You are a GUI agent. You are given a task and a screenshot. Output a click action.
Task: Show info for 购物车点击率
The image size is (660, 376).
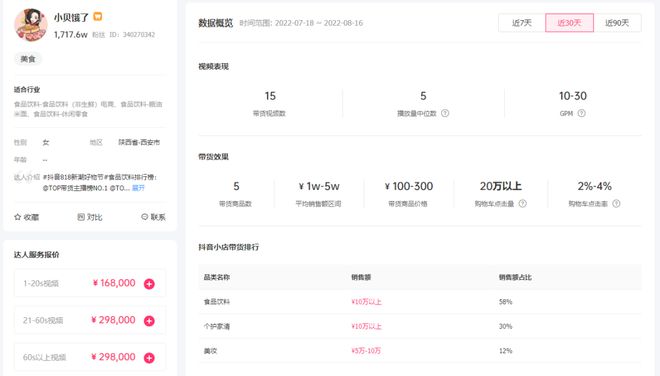pos(616,204)
